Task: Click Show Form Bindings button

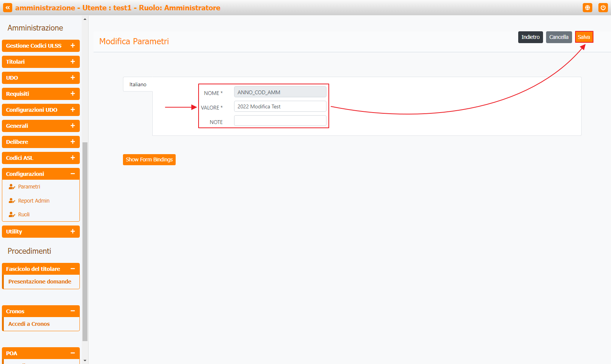Action: [149, 159]
